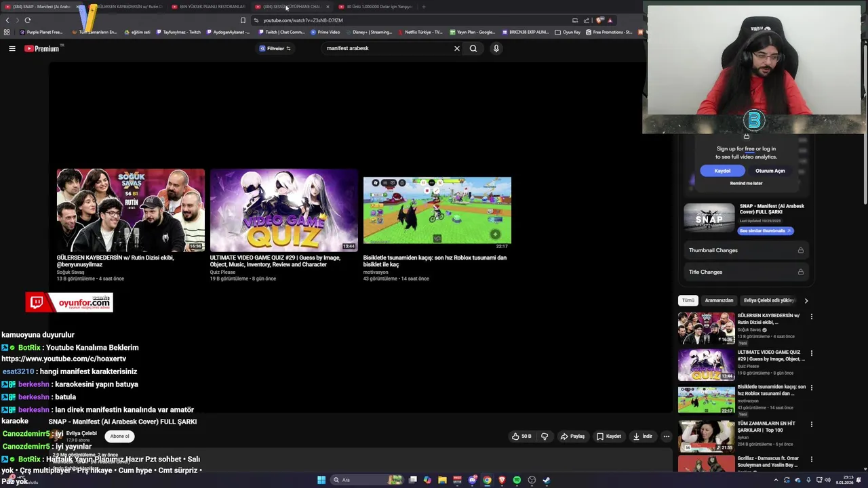Select the youtube.com address bar URL
The image size is (868, 488).
[302, 20]
